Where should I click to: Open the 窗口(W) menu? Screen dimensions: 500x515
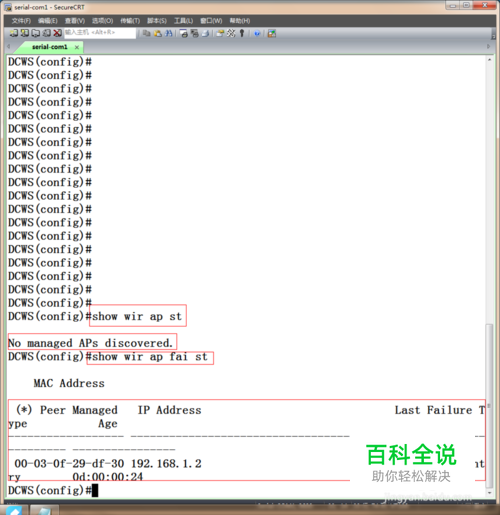[211, 21]
